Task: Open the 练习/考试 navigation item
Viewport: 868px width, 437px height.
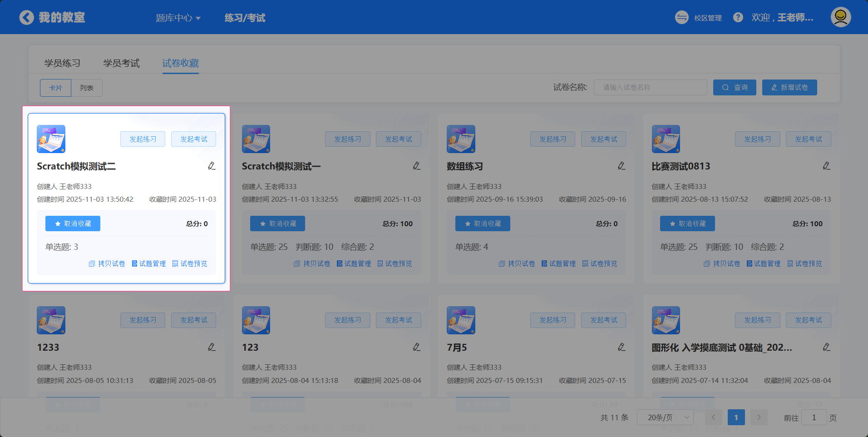Action: (x=245, y=18)
